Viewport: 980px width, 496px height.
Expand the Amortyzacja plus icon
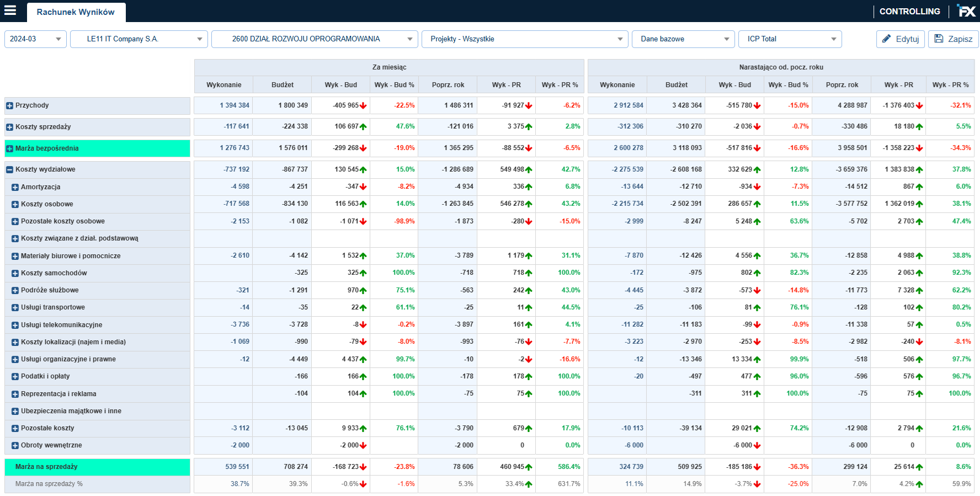15,188
